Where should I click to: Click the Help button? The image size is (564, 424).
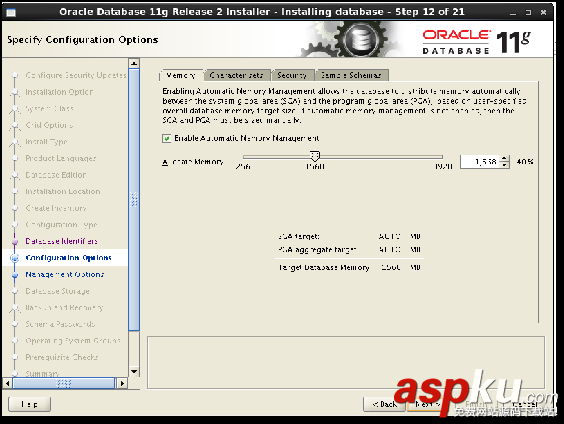pyautogui.click(x=29, y=404)
